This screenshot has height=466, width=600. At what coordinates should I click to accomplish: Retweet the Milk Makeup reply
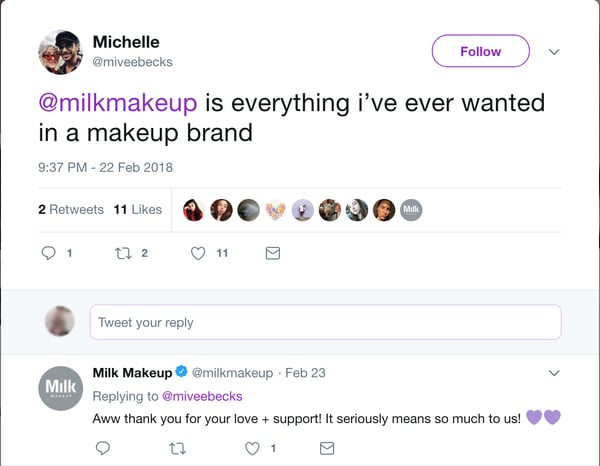tap(178, 449)
